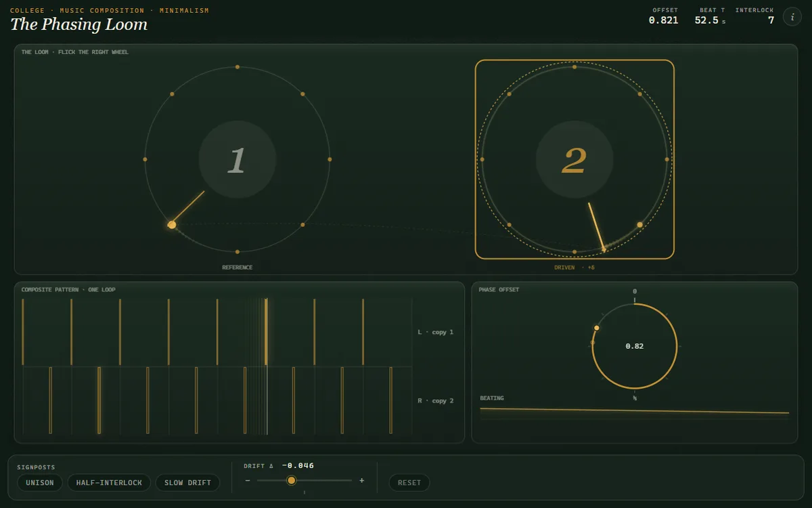
Task: Click the glowing bead on driven wheel
Action: [x=639, y=224]
